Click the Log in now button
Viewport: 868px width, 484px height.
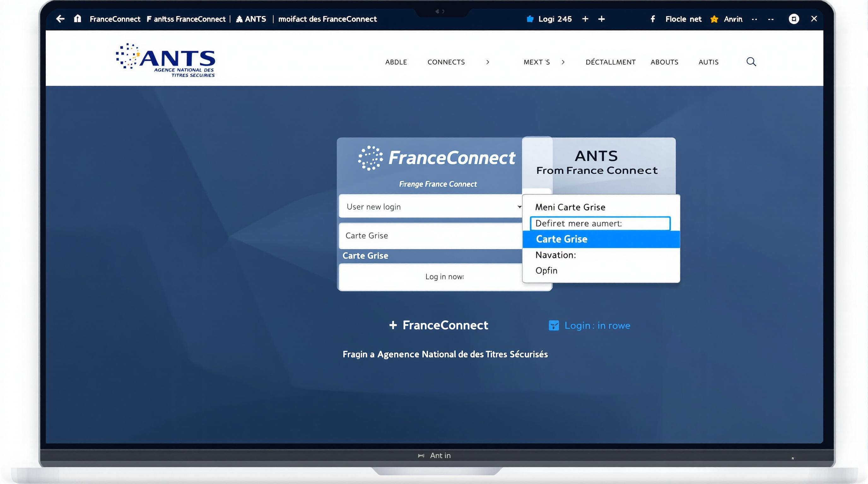[x=445, y=277]
